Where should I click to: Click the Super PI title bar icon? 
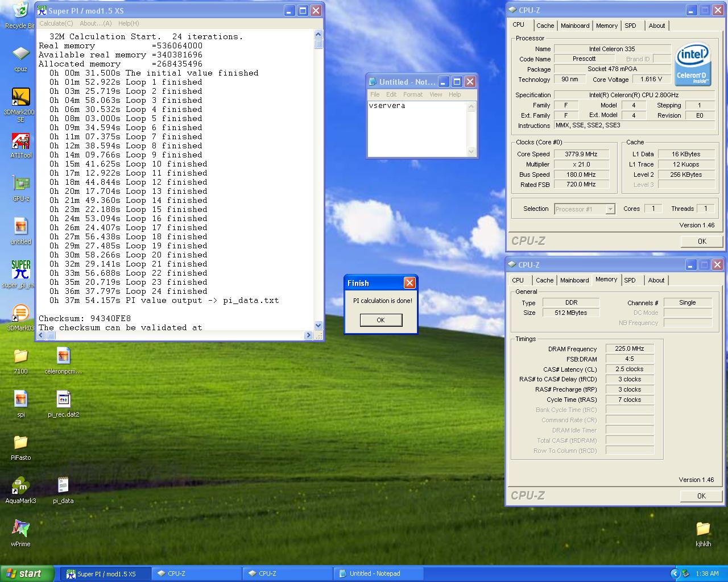(42, 10)
